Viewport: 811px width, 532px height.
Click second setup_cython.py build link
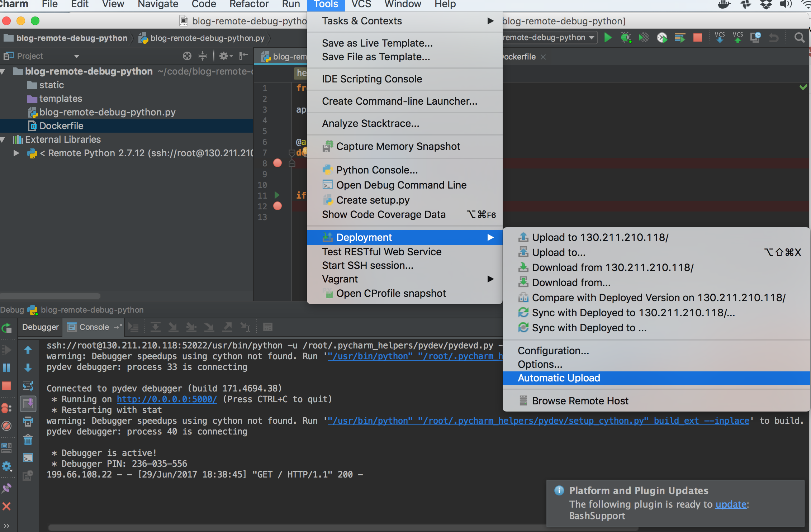click(x=538, y=421)
